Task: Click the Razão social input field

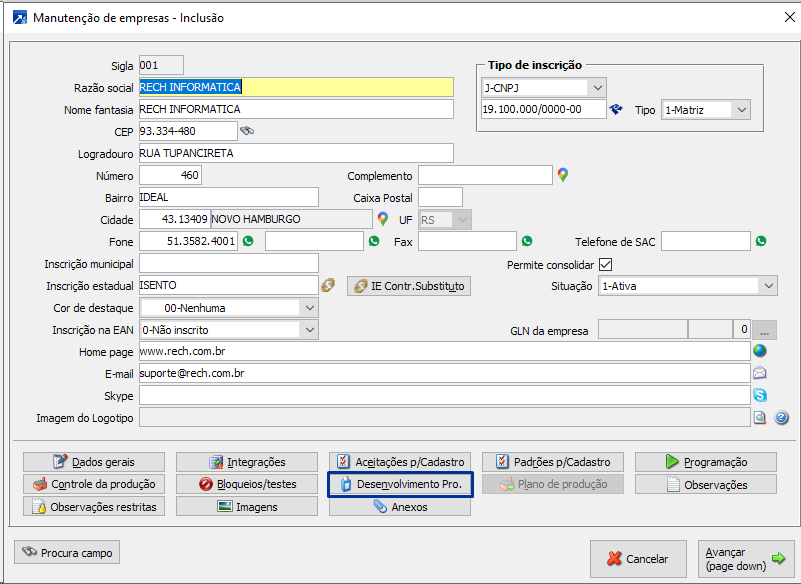Action: coord(296,88)
